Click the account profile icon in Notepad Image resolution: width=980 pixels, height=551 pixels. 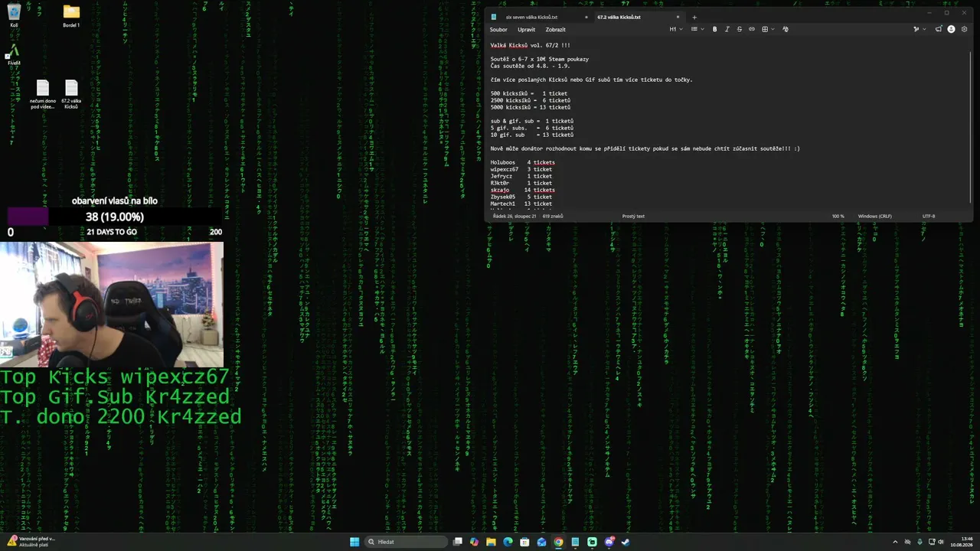click(951, 29)
